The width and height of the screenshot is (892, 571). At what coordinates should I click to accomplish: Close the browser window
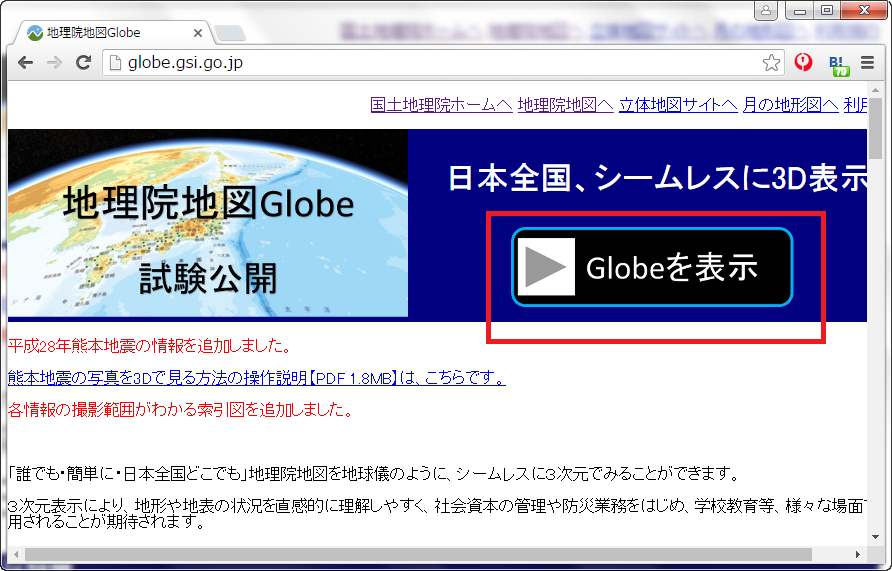(x=864, y=10)
